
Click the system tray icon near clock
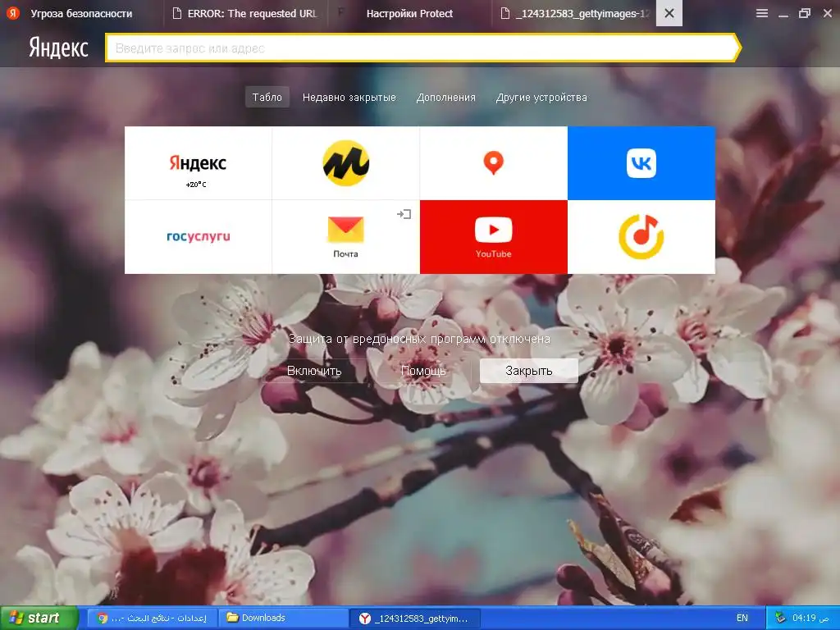[x=780, y=618]
